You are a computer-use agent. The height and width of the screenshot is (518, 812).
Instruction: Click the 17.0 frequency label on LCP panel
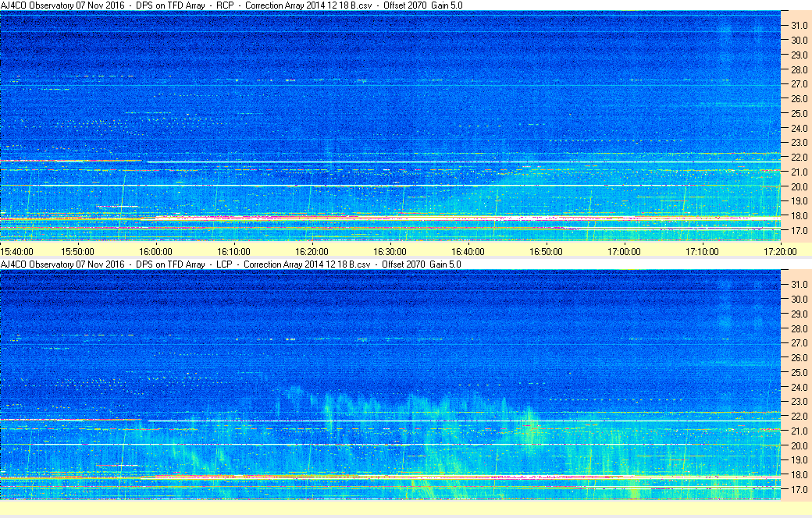[x=799, y=489]
